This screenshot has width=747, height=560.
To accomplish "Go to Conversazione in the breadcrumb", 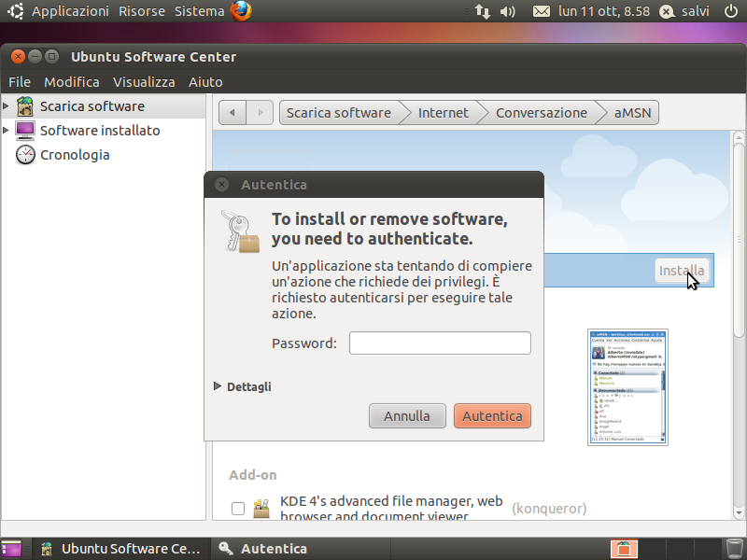I will pos(542,113).
